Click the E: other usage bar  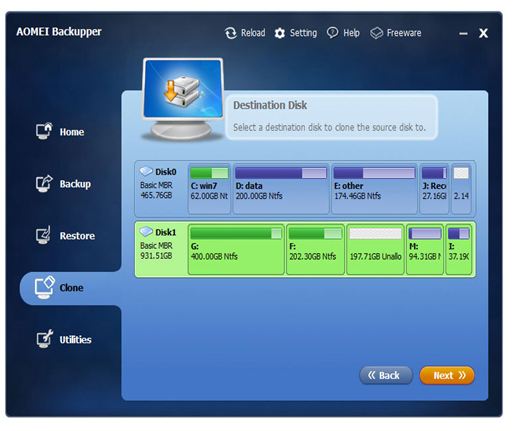point(374,173)
